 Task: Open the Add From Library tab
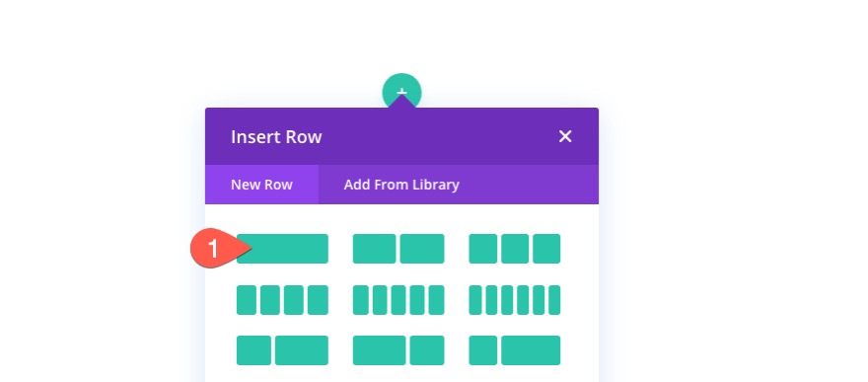(401, 185)
